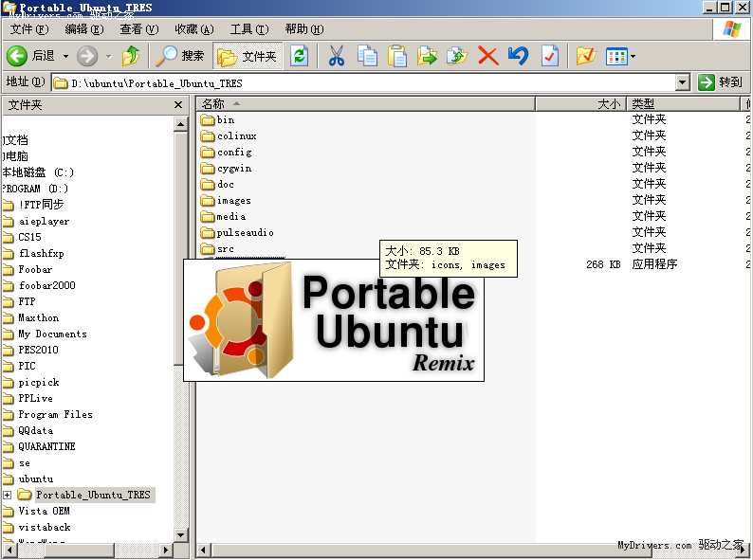Viewport: 753px width, 560px height.
Task: Click the Copy icon in toolbar
Action: tap(366, 56)
